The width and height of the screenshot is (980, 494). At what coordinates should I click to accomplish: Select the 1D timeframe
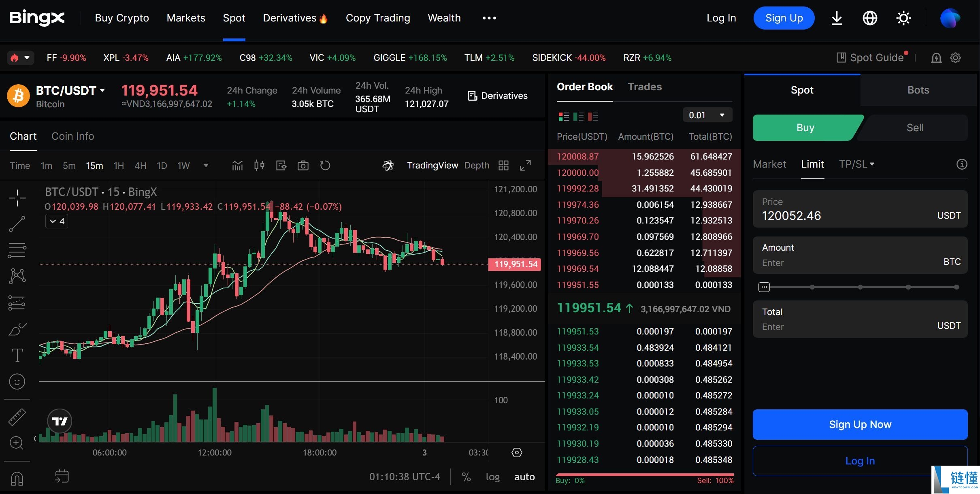click(162, 166)
